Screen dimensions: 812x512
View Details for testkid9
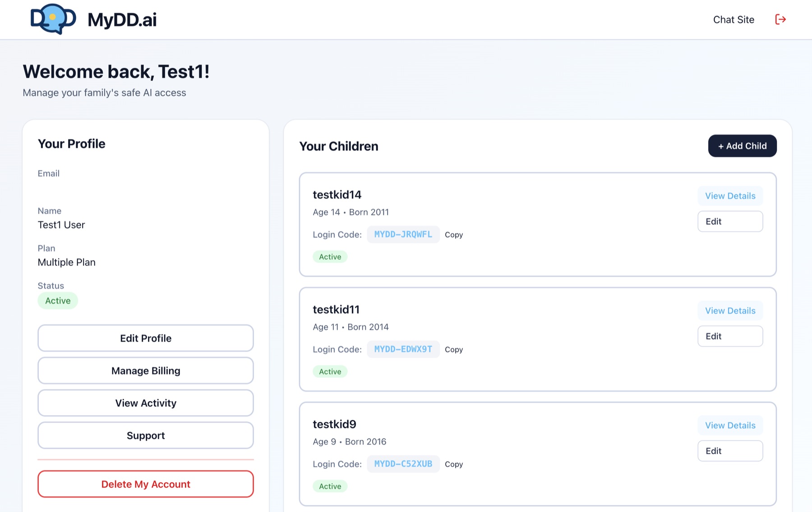coord(730,425)
